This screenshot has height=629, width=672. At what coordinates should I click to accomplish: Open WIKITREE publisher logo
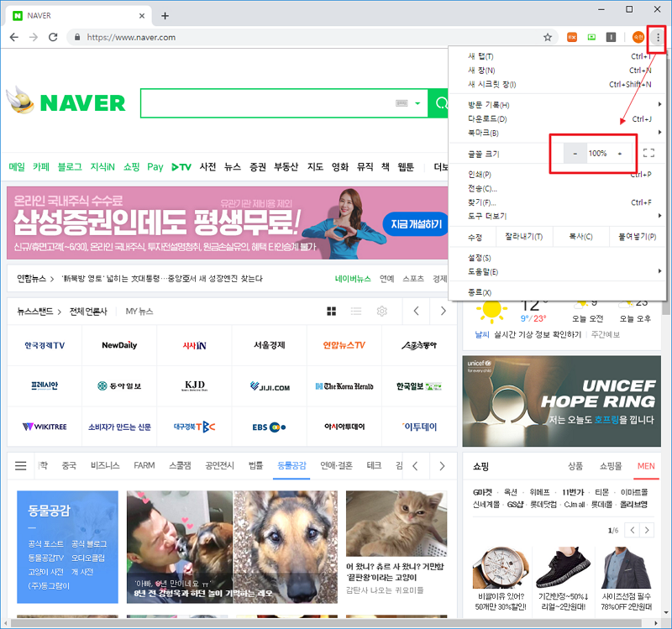tap(45, 427)
